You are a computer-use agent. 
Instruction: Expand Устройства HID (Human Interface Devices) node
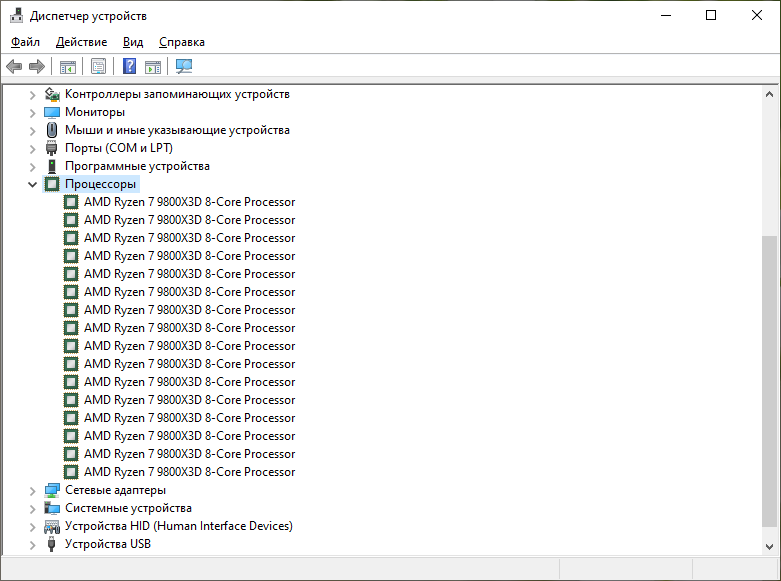tap(32, 527)
